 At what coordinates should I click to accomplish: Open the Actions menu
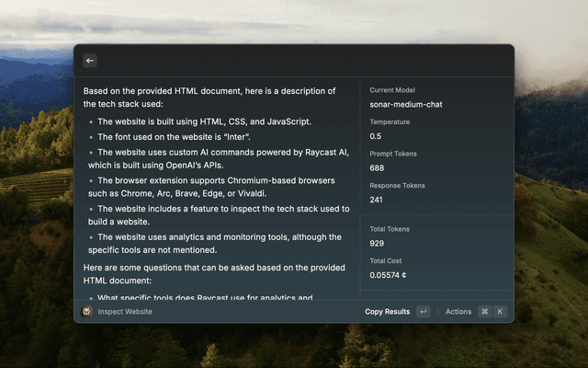point(458,312)
